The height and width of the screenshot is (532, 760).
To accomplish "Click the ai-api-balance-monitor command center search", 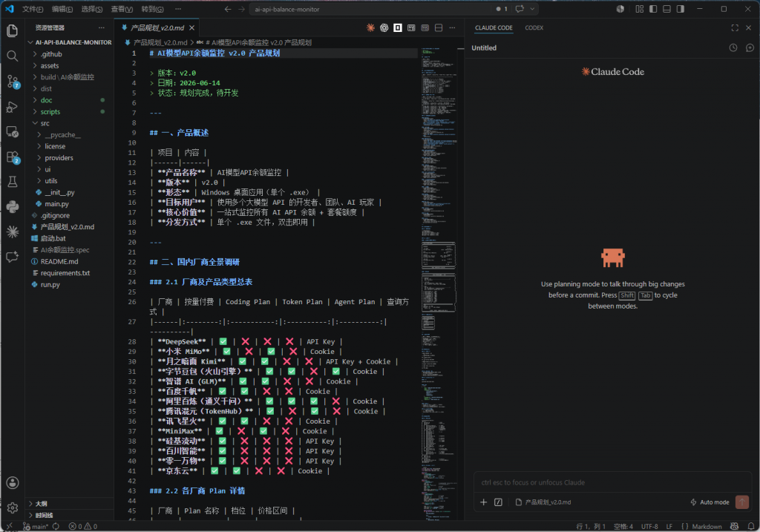I will [371, 9].
